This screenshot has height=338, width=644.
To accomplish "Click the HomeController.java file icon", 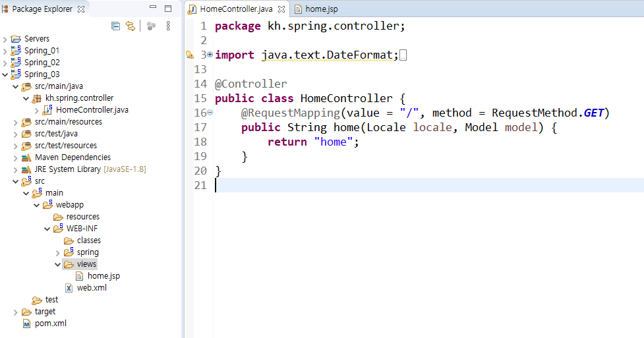I will point(47,109).
